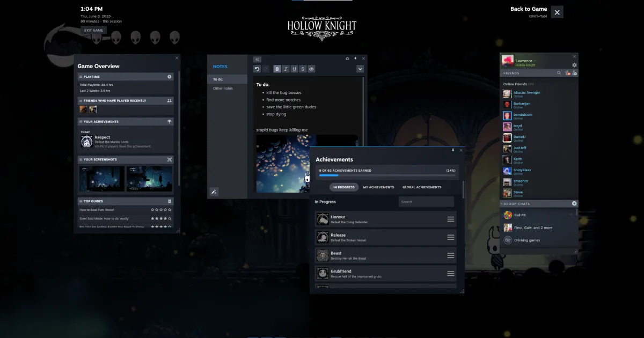This screenshot has width=644, height=338.
Task: Pin the Achievements window
Action: 453,150
